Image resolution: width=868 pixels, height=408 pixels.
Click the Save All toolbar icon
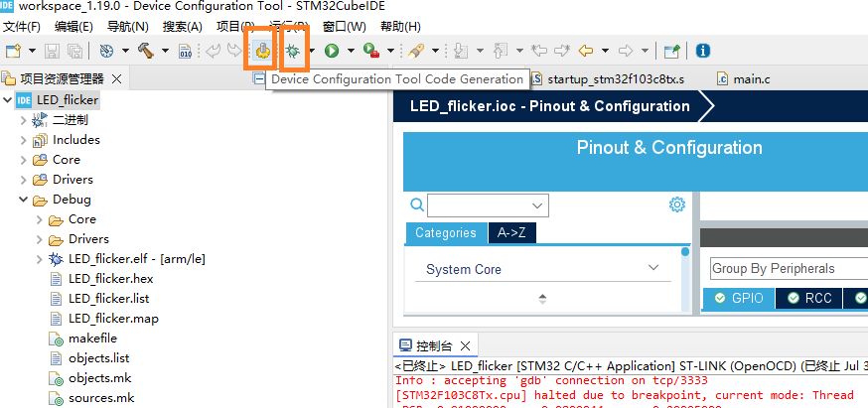74,51
